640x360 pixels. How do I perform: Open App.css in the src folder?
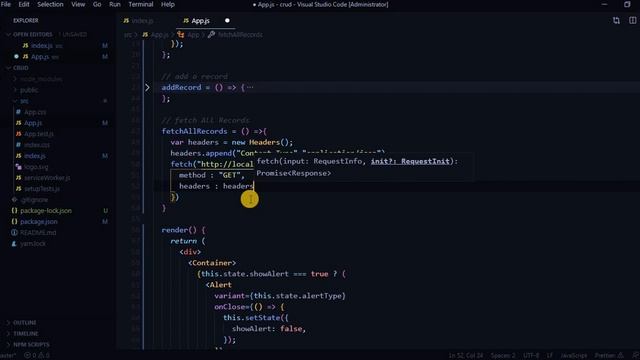coord(35,112)
